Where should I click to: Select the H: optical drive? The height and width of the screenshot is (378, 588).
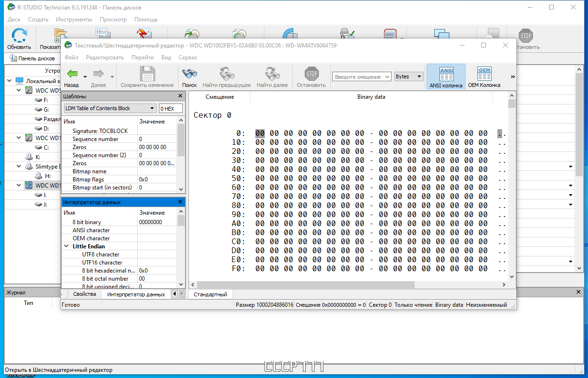click(x=47, y=176)
